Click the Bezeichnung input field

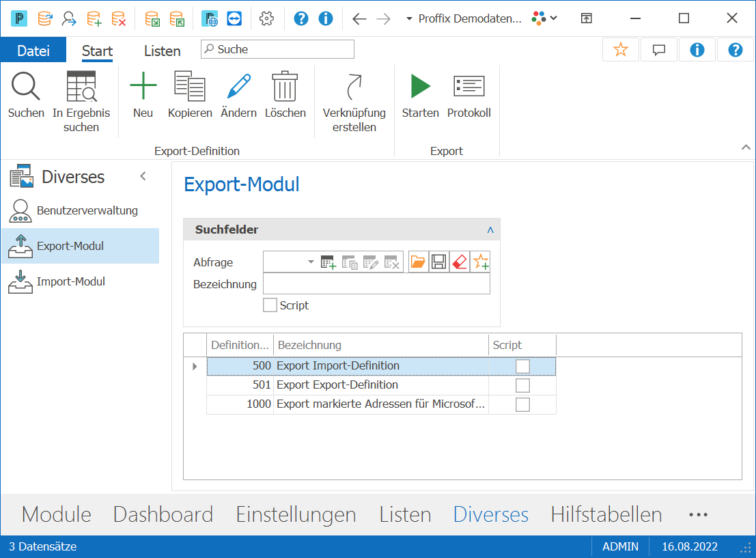pyautogui.click(x=376, y=284)
